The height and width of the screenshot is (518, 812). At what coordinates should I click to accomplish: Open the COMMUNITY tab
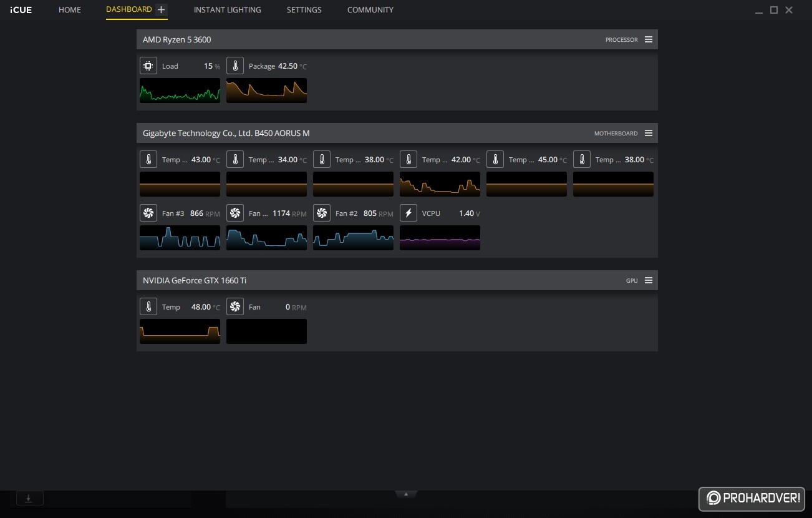(x=370, y=10)
